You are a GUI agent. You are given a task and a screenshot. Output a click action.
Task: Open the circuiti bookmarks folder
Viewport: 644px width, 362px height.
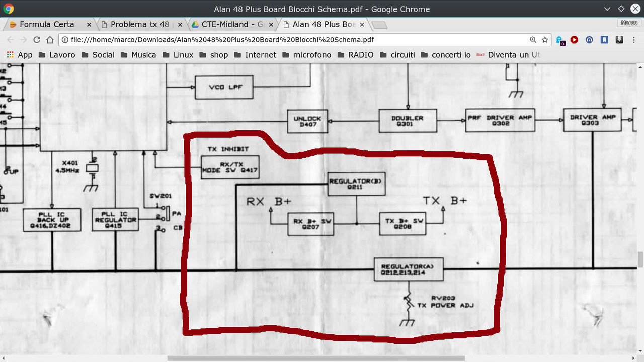[x=397, y=55]
